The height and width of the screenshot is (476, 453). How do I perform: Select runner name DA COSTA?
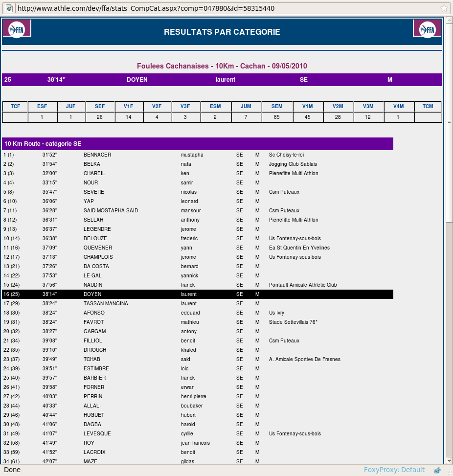click(96, 266)
